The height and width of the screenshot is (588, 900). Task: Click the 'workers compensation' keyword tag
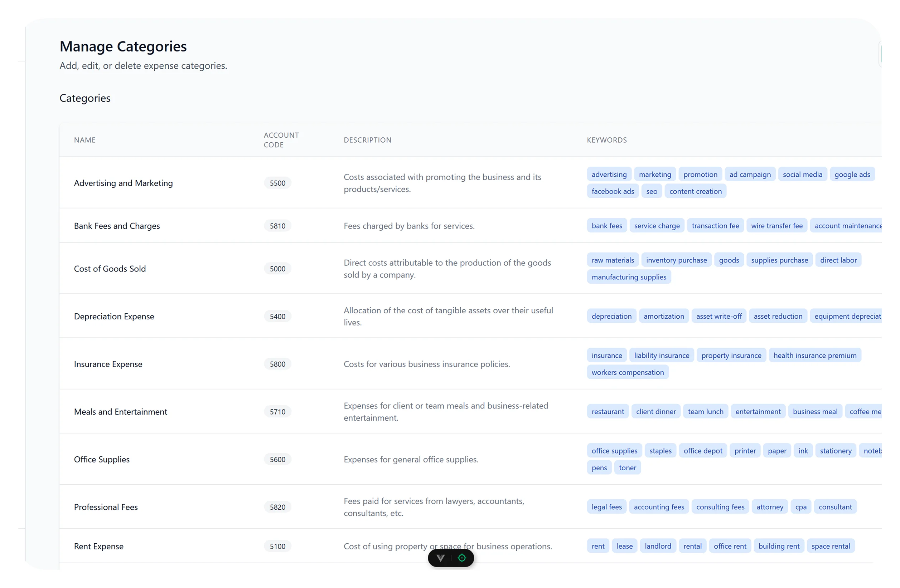(627, 372)
